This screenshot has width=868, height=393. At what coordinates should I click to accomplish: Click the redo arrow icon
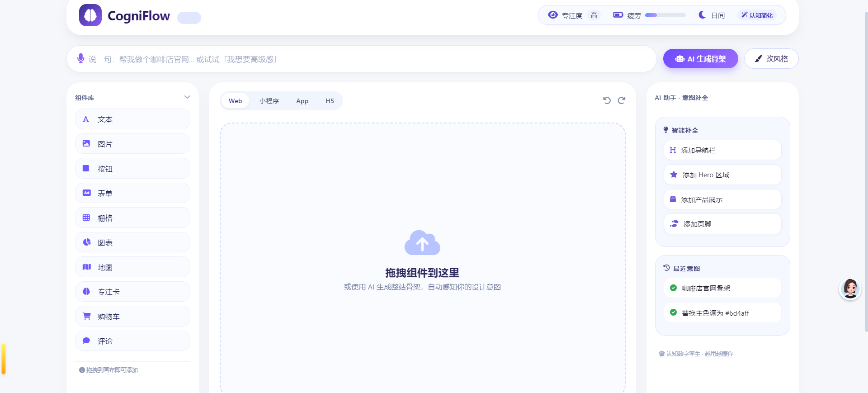point(622,100)
